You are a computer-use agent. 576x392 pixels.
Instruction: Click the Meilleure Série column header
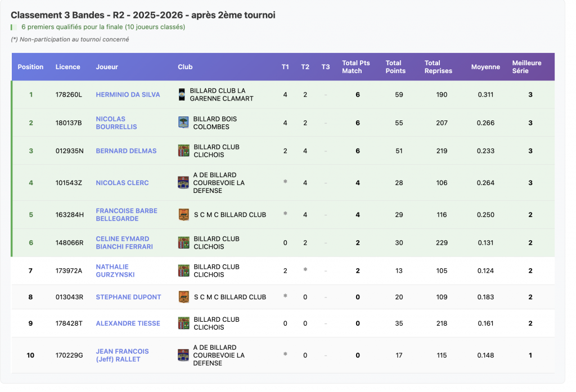[x=526, y=67]
